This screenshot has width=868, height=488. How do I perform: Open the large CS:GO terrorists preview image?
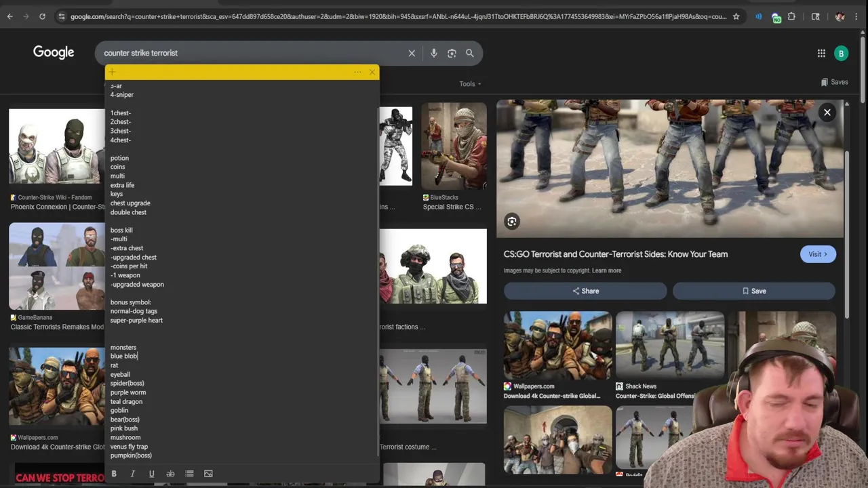[670, 169]
